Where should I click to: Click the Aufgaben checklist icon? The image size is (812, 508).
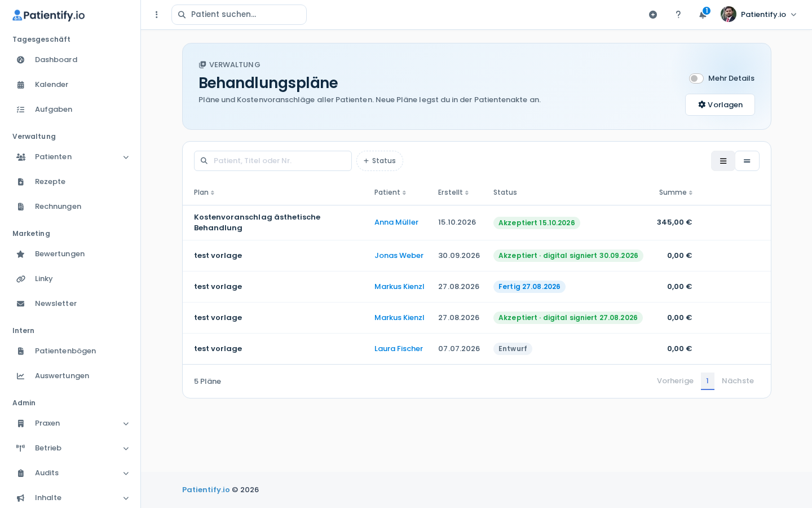[21, 110]
